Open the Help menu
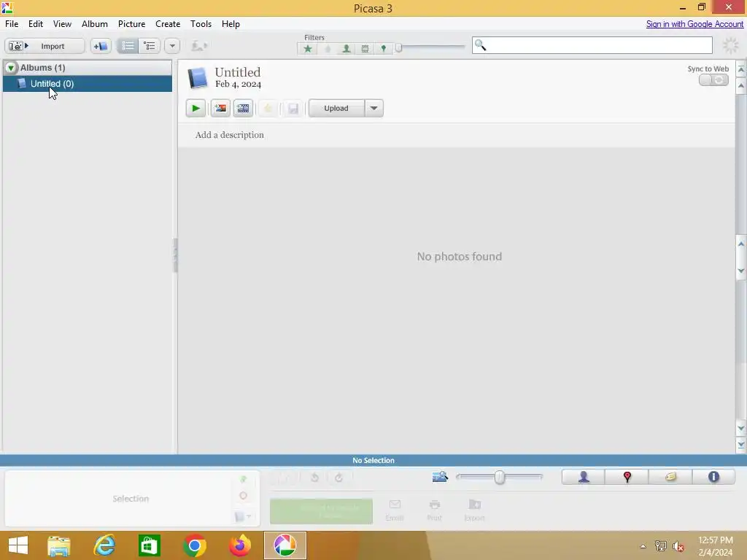This screenshot has width=747, height=560. pos(231,24)
